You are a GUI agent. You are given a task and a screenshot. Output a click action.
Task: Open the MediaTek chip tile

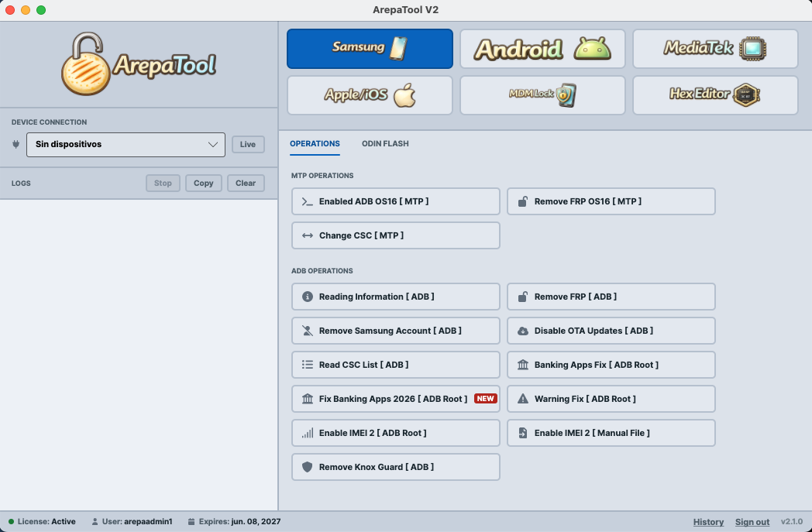click(x=715, y=49)
